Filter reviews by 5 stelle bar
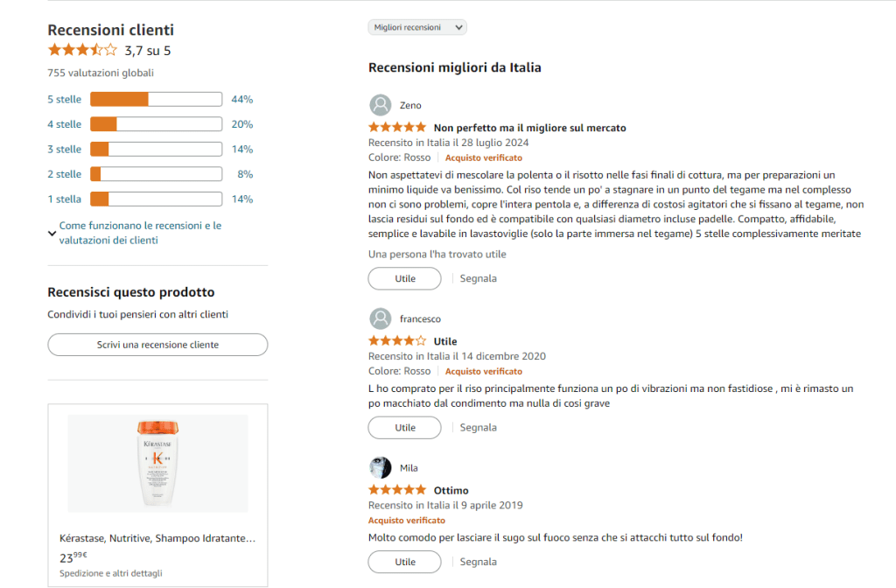The width and height of the screenshot is (896, 588). pyautogui.click(x=156, y=99)
